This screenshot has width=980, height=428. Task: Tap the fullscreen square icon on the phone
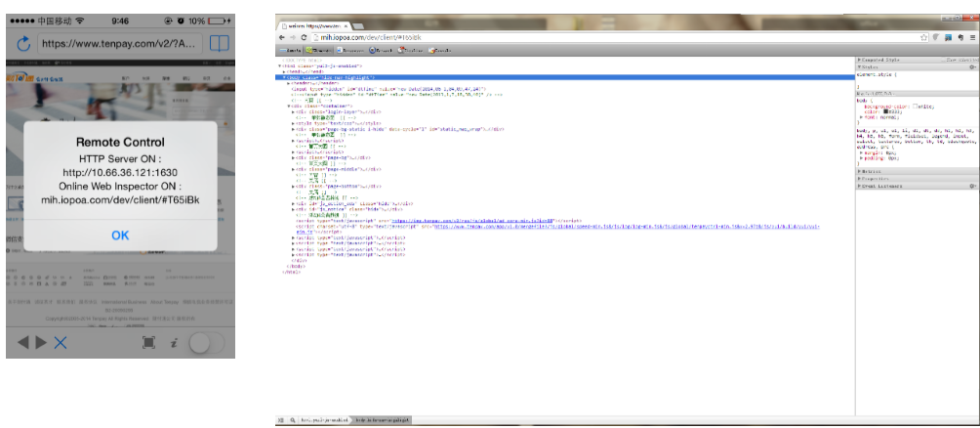tap(148, 342)
